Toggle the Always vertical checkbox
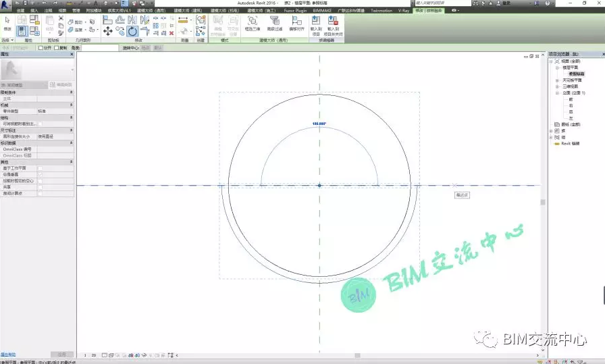This screenshot has height=364, width=605. [41, 174]
